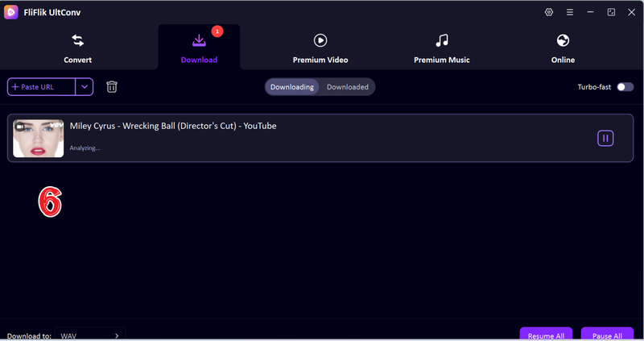Close the FliFlik UltConv window

632,12
